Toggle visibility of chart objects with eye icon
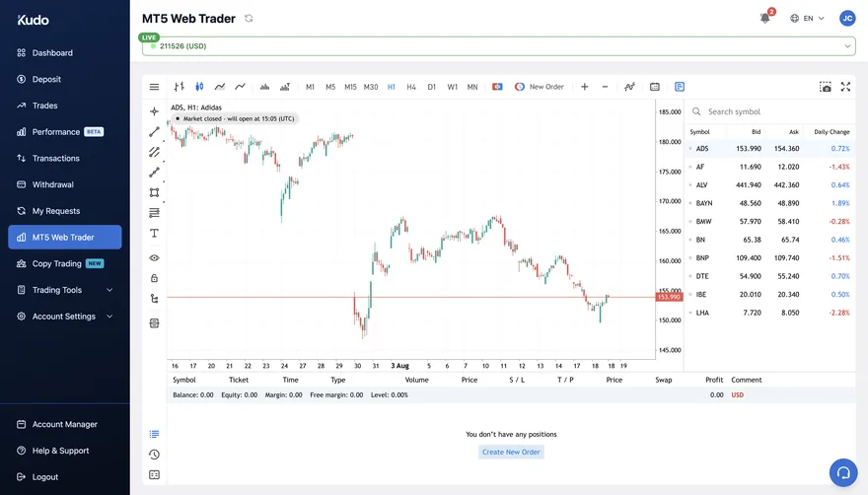The height and width of the screenshot is (495, 868). coord(155,258)
